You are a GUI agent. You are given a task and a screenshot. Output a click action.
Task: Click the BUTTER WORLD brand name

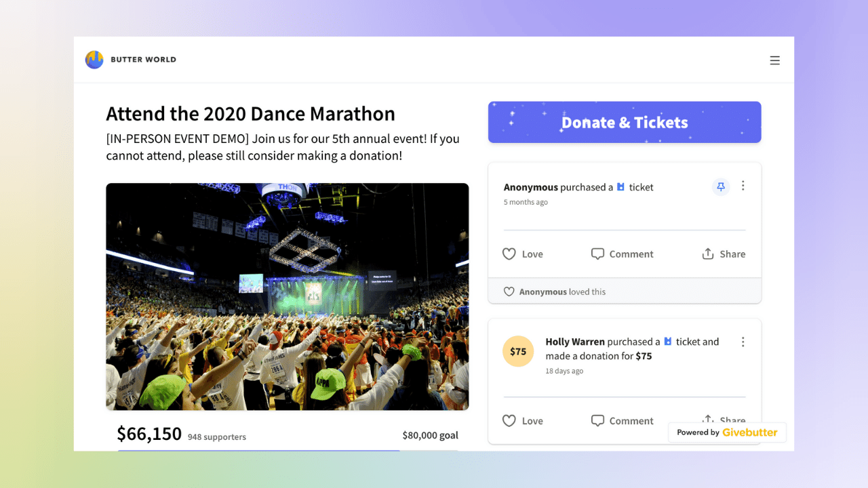pyautogui.click(x=143, y=60)
